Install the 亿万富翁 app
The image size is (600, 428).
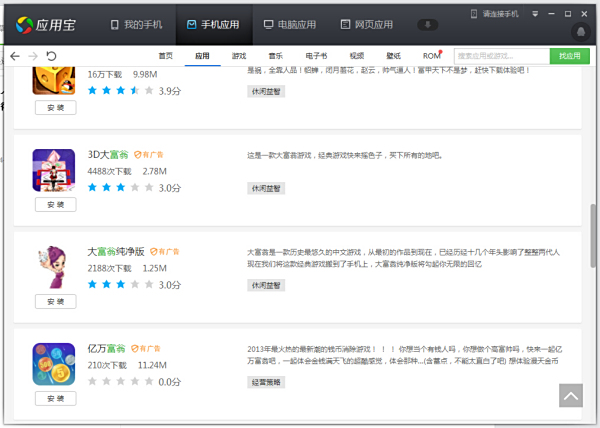pos(55,399)
